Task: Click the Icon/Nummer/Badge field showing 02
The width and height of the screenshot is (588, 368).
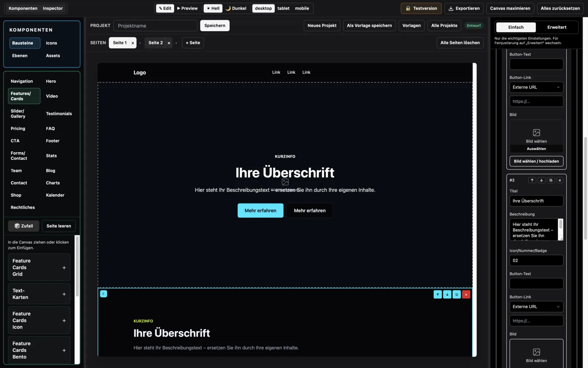Action: coord(536,261)
